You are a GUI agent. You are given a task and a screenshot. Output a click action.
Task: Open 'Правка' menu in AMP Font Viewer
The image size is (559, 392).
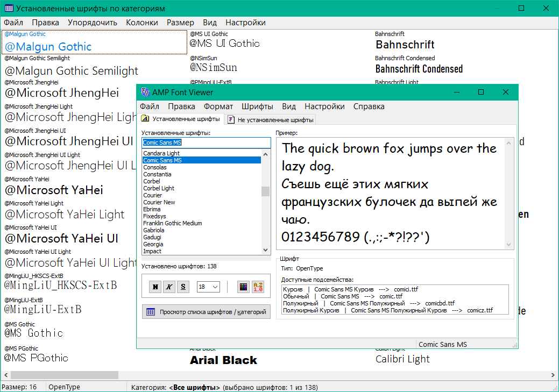click(181, 106)
